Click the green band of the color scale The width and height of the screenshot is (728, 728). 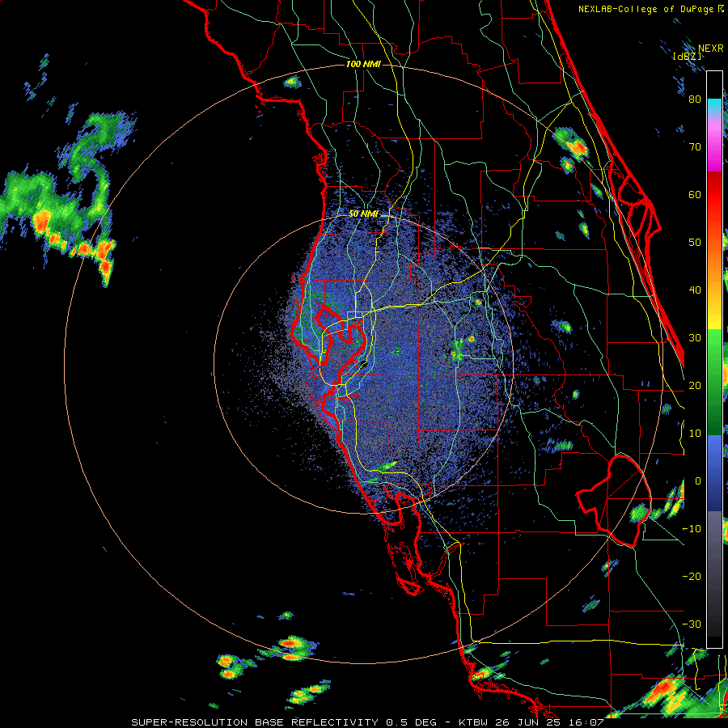pos(714,382)
